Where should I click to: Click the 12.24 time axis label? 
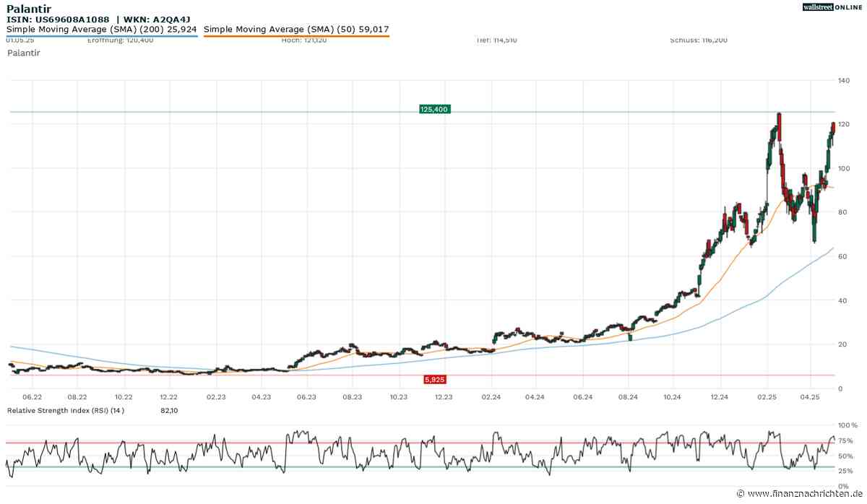pyautogui.click(x=719, y=396)
